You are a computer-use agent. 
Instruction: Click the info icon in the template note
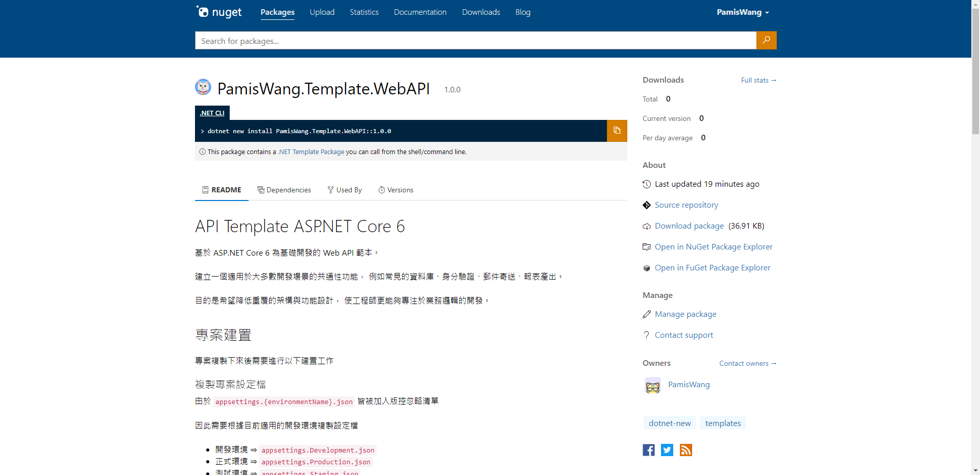tap(202, 152)
